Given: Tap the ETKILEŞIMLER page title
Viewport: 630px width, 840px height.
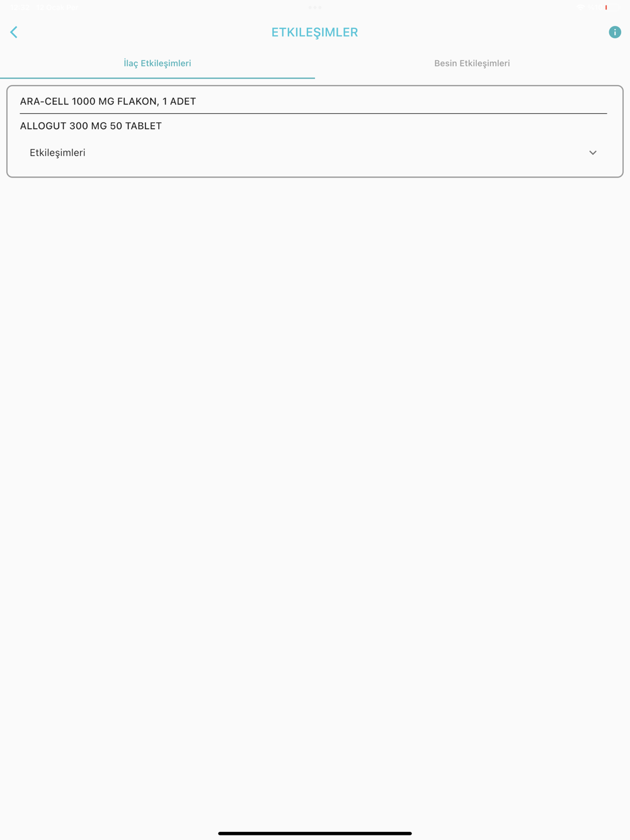Looking at the screenshot, I should (314, 32).
